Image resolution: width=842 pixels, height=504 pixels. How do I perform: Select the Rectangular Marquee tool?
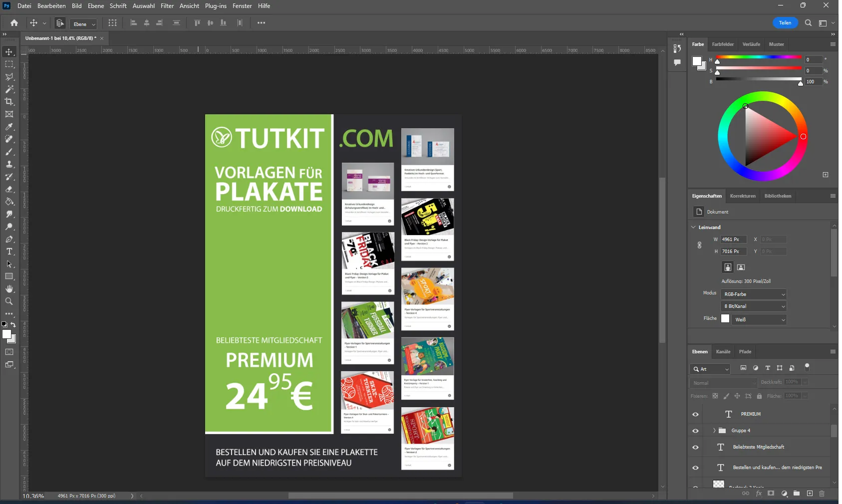point(9,64)
